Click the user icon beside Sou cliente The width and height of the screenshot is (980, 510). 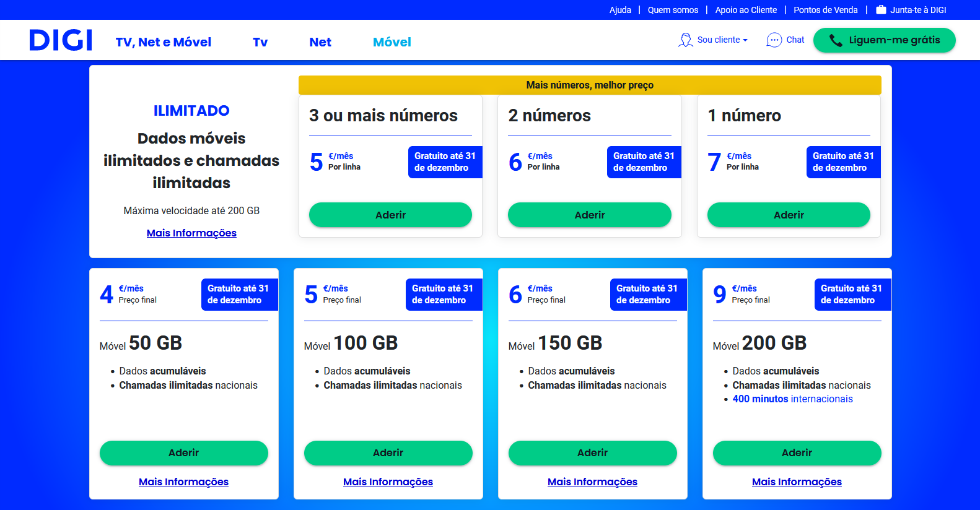685,40
